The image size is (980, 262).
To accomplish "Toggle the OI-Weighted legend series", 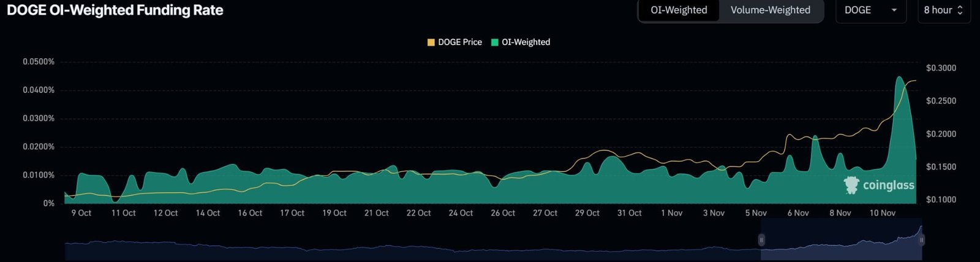I will (521, 42).
